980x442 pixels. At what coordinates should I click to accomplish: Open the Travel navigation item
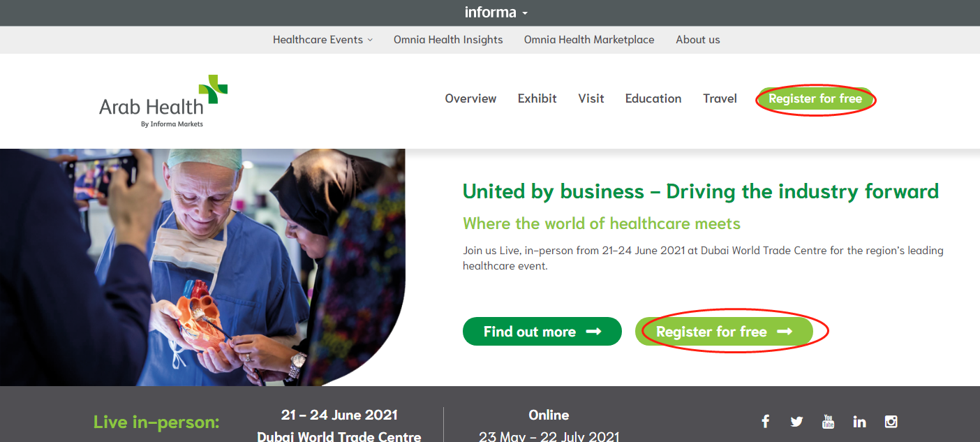[720, 98]
